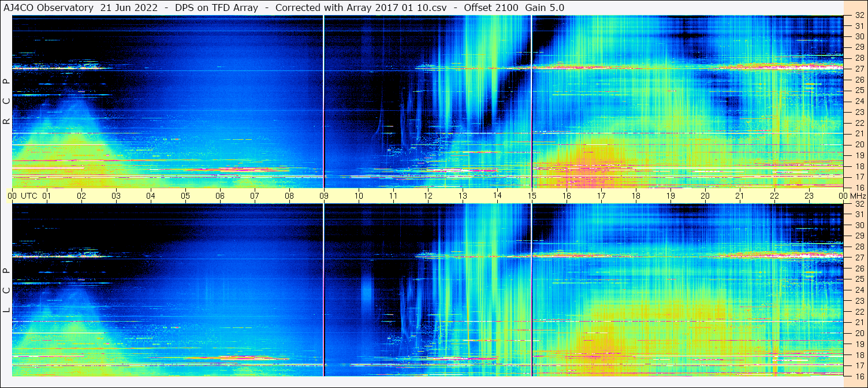Click the 'AJ4CO Observatory' title text

pos(49,8)
